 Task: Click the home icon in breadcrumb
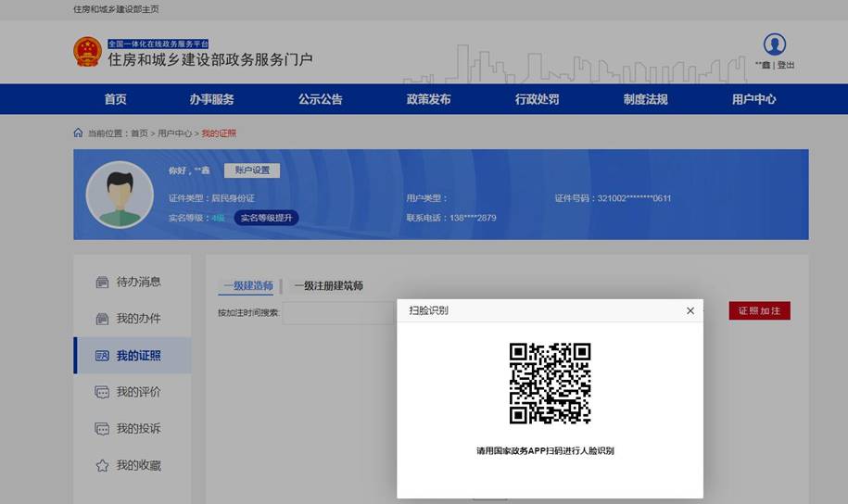(x=79, y=132)
